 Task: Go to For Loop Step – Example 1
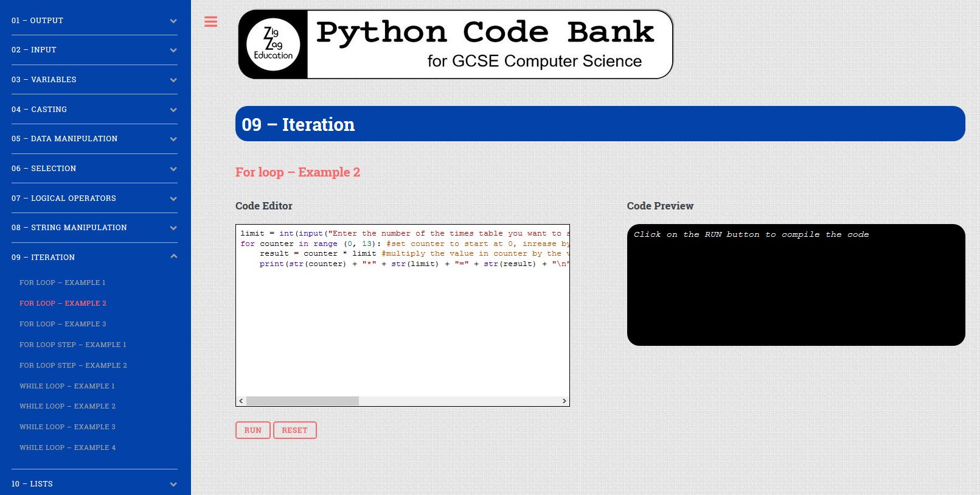73,345
